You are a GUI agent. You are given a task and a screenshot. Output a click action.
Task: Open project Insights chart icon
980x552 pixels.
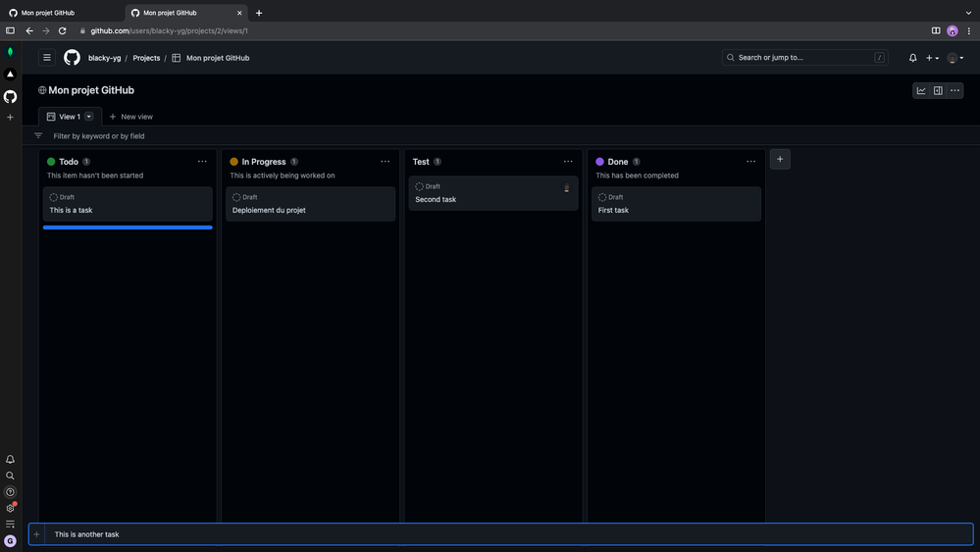click(921, 90)
